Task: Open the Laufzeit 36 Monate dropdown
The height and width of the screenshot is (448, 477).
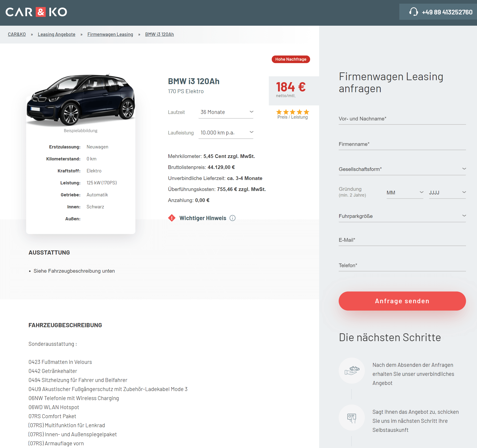Action: click(226, 112)
